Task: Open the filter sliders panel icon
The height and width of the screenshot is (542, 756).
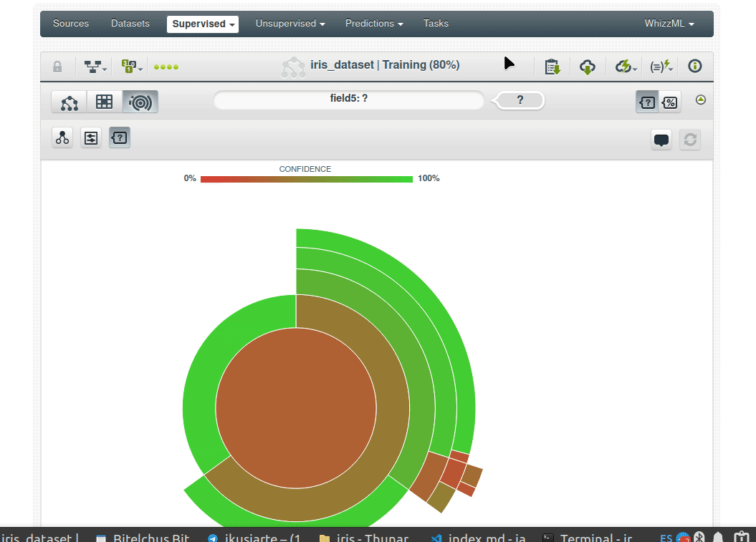Action: [x=91, y=137]
